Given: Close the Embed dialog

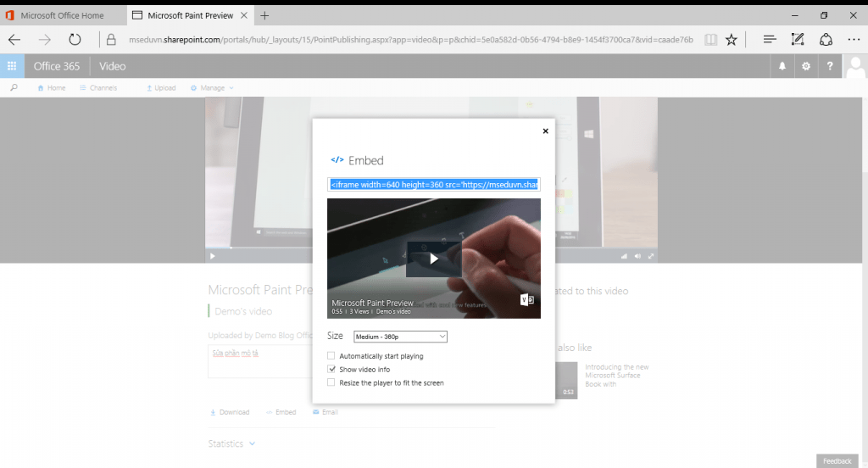Looking at the screenshot, I should [x=545, y=131].
